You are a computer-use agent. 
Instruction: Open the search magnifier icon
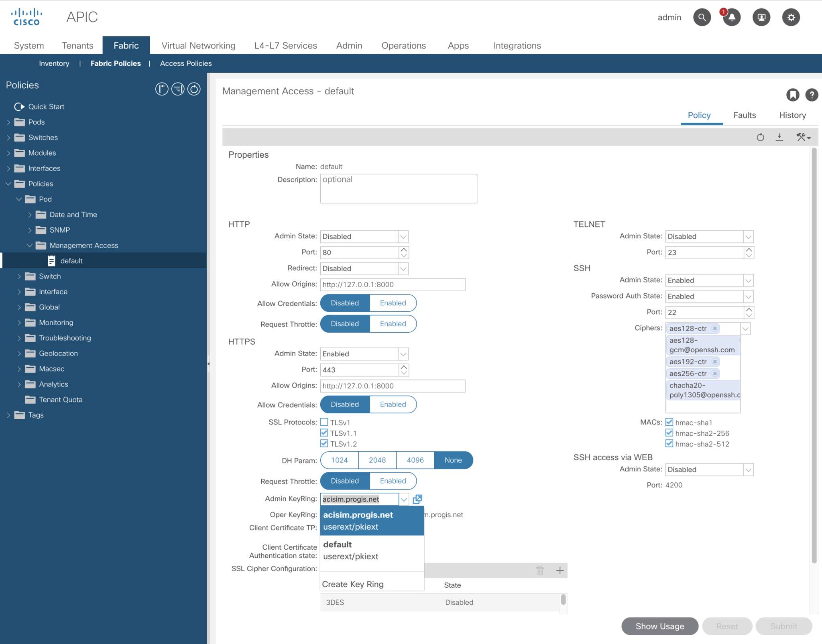(702, 17)
